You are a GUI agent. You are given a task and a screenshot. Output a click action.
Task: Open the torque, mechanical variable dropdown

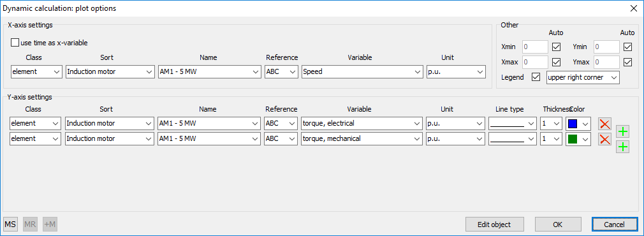pyautogui.click(x=362, y=138)
